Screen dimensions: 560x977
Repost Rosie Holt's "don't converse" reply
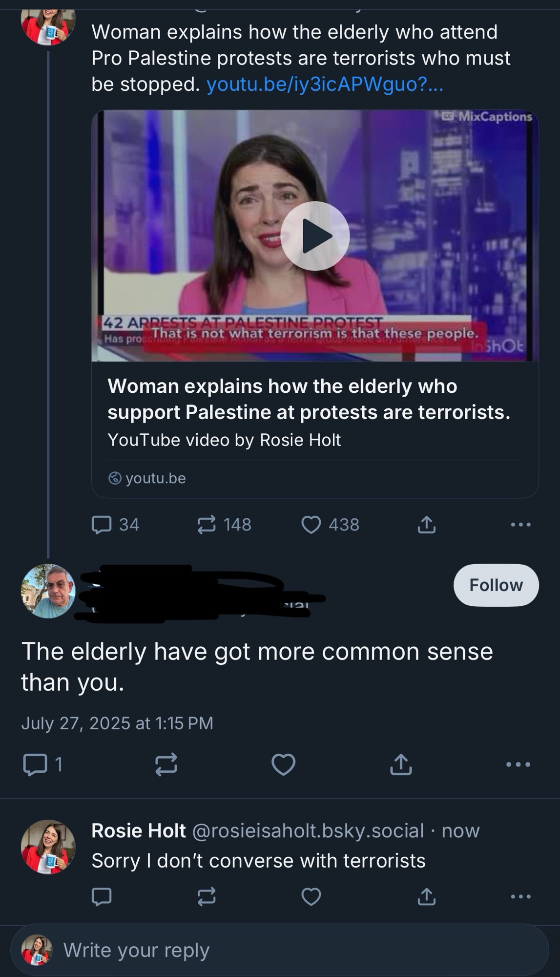pyautogui.click(x=207, y=896)
